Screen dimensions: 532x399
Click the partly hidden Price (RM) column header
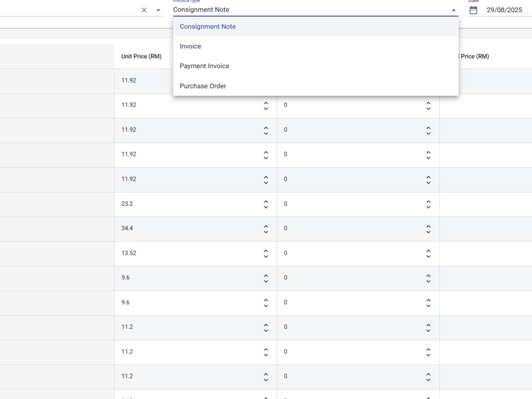coord(475,56)
